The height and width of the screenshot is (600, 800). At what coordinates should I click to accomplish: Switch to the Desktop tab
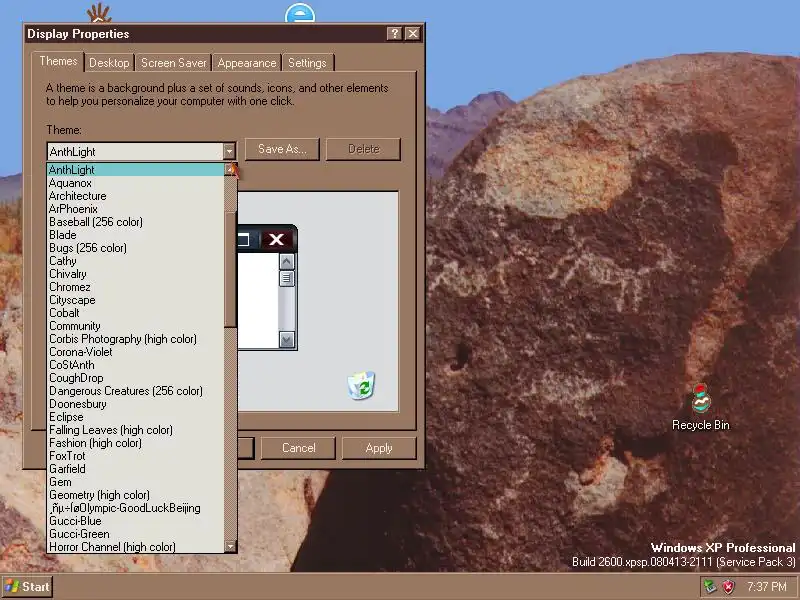click(x=109, y=63)
